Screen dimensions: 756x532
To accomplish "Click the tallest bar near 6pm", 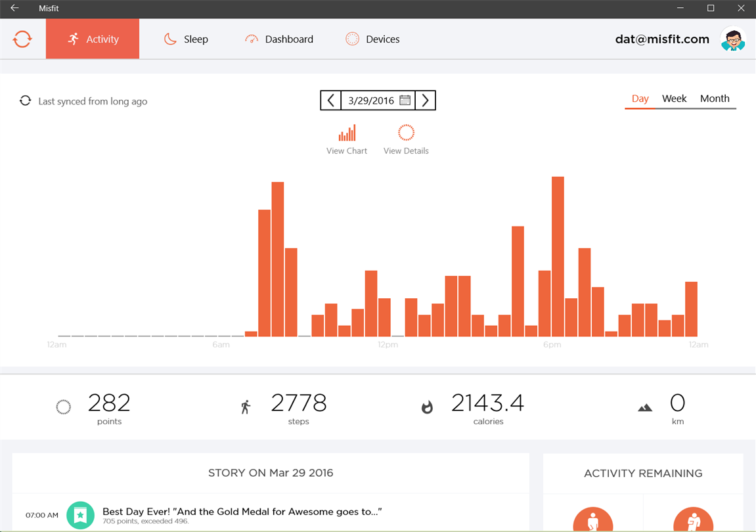I will click(x=558, y=257).
